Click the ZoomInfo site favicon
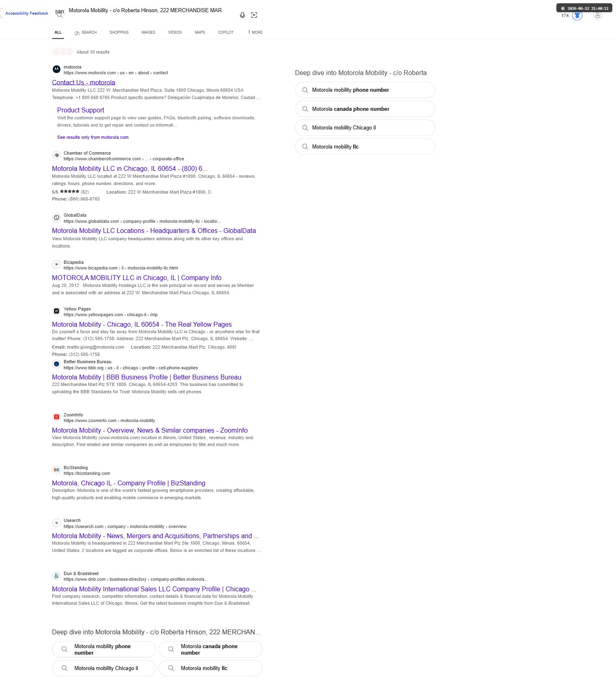 click(56, 417)
